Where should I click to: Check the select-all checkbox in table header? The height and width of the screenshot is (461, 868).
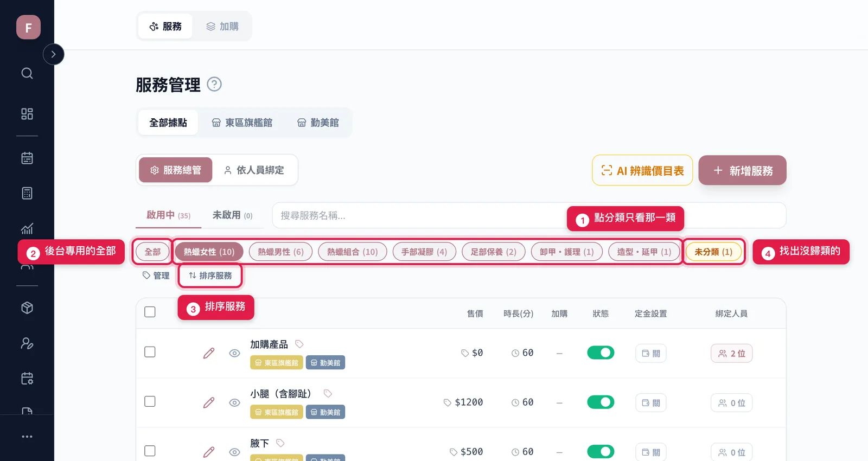click(x=150, y=312)
